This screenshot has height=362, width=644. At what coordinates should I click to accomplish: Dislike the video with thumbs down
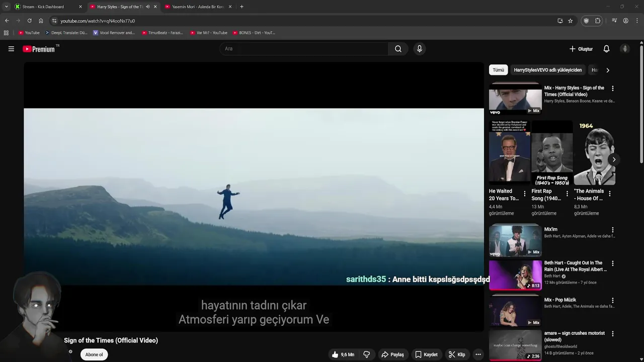click(367, 354)
